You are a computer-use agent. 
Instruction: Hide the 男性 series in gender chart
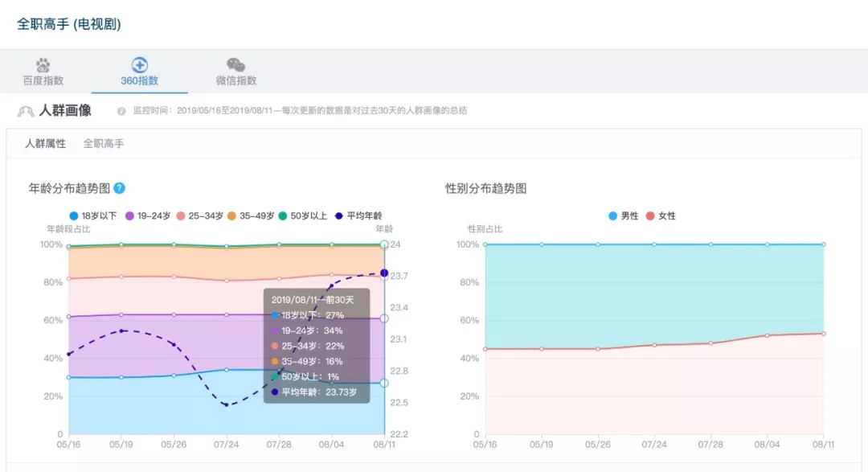pos(624,216)
